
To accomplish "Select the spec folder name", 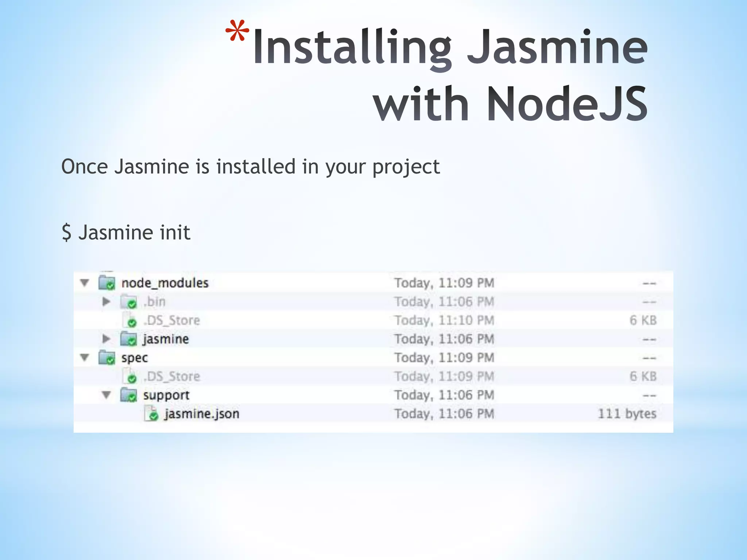I will (x=135, y=358).
